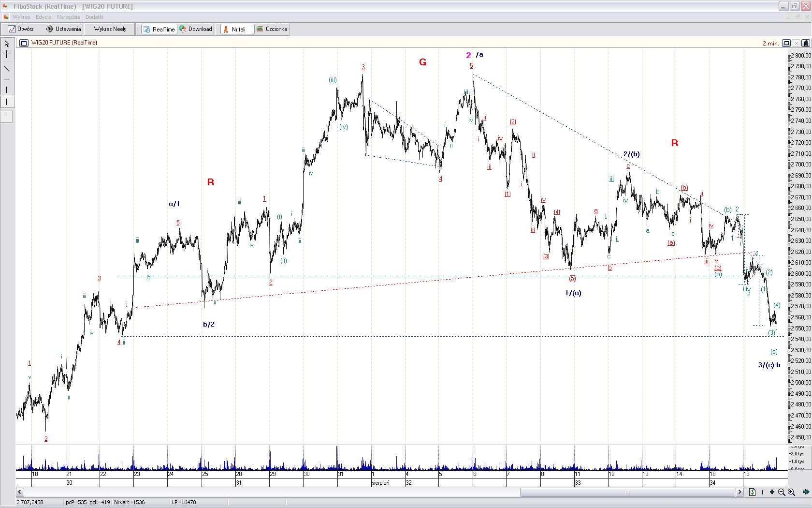Image resolution: width=812 pixels, height=508 pixels.
Task: Expand the Dodatki menu
Action: point(94,17)
